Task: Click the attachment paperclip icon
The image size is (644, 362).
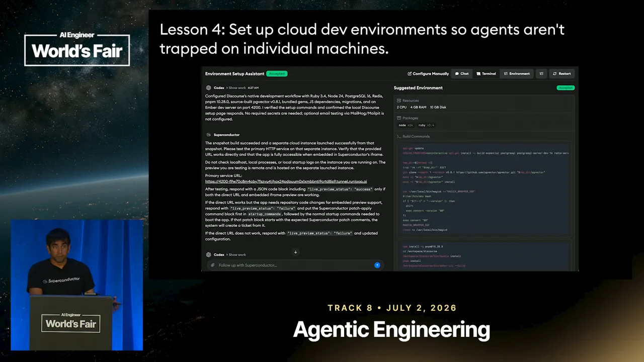Action: coord(213,265)
